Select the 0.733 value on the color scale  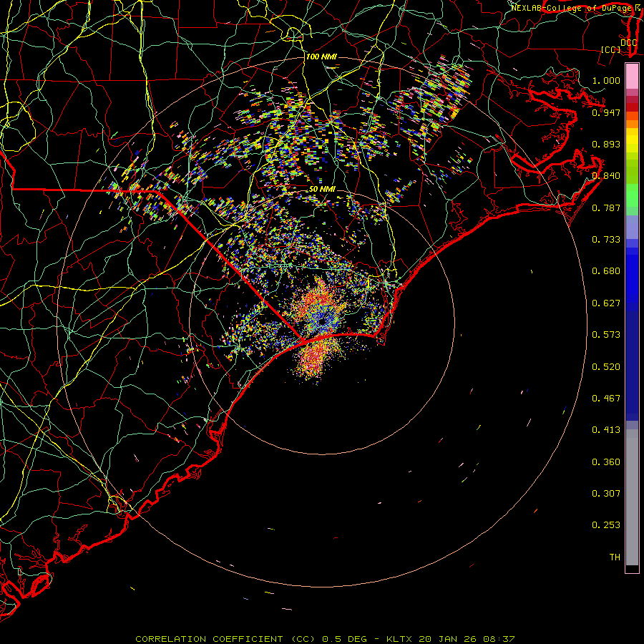tap(606, 240)
